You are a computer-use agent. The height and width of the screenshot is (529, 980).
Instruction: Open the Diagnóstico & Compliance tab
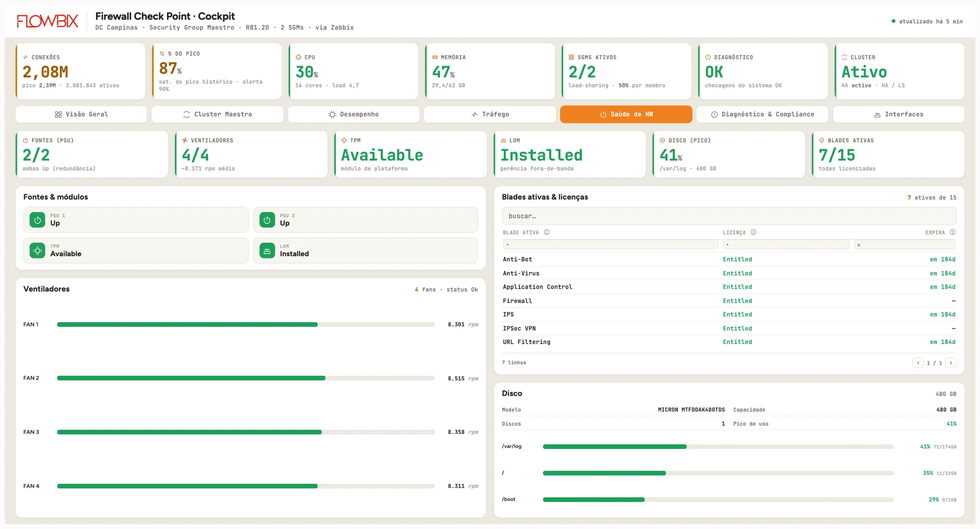[x=763, y=114]
